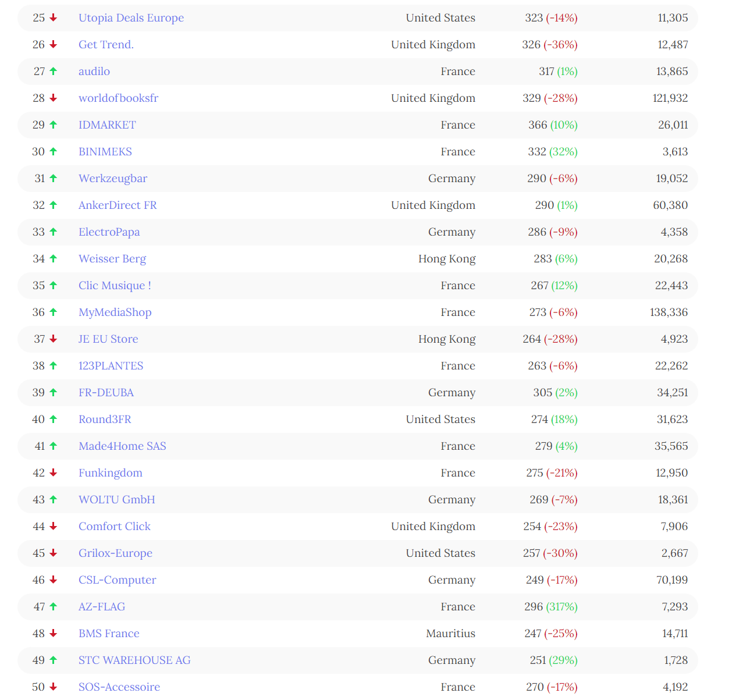750x700 pixels.
Task: Click the 70,199 value for CSL-Computer
Action: (672, 580)
